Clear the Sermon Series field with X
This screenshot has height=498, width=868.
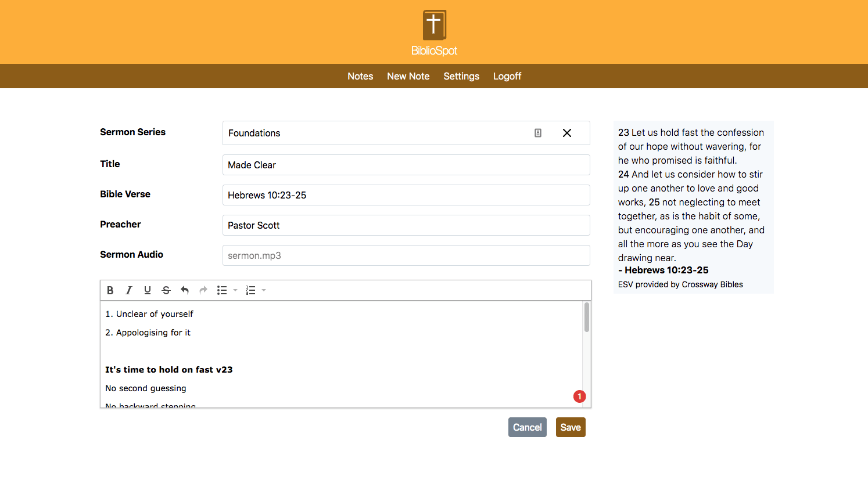567,133
